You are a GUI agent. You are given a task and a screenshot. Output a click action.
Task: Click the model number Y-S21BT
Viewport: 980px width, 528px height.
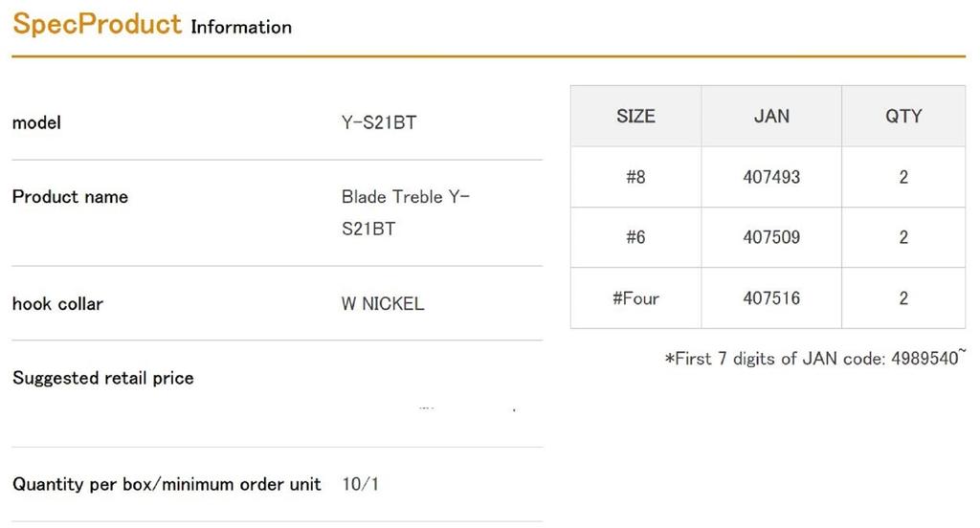[x=378, y=123]
